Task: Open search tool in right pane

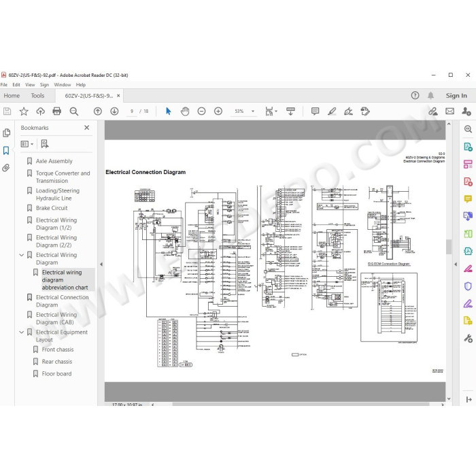Action: point(468,129)
